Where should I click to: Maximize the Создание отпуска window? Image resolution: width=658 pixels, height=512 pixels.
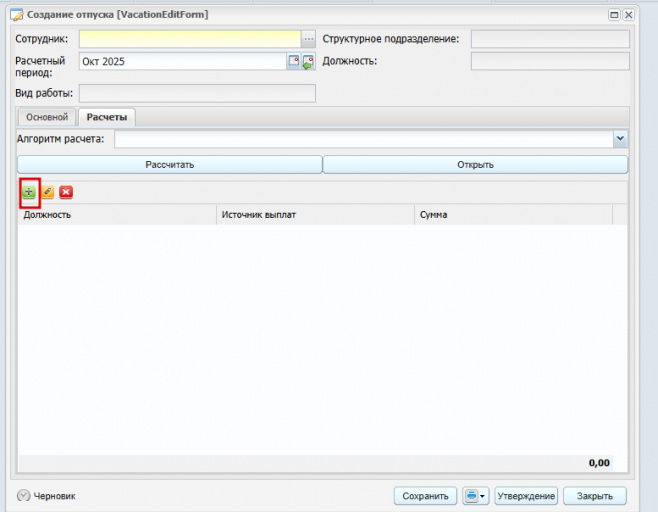coord(614,15)
